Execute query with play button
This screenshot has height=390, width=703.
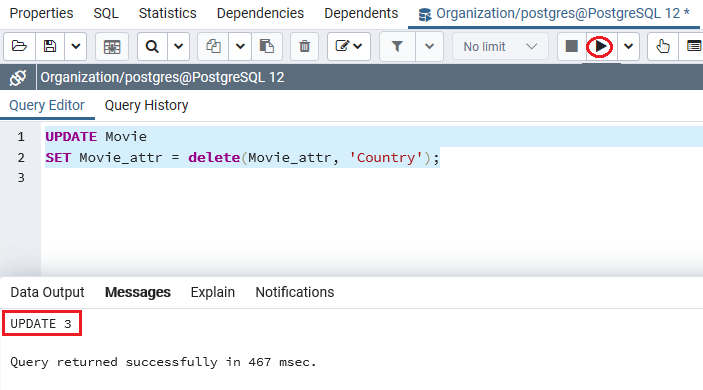[x=600, y=46]
